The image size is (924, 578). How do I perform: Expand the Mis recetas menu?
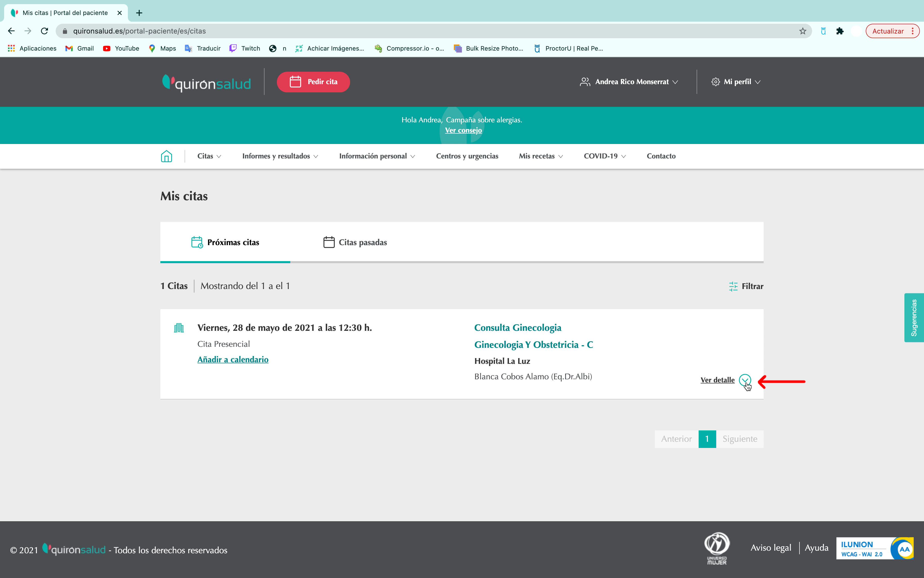541,156
